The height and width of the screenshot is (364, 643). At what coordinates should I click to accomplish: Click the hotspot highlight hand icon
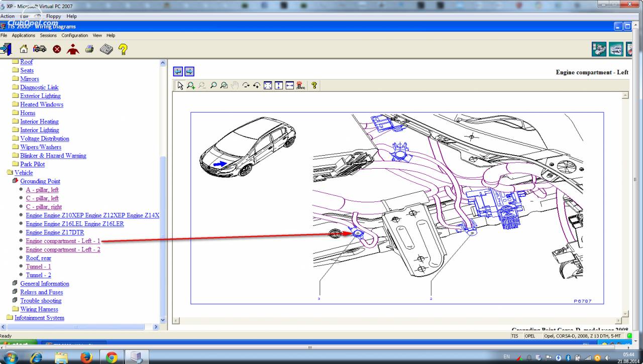301,86
